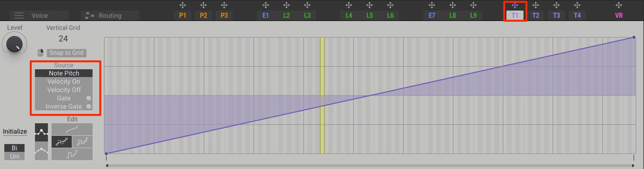Image resolution: width=644 pixels, height=169 pixels.
Task: Select Velocity On as source
Action: [x=64, y=82]
